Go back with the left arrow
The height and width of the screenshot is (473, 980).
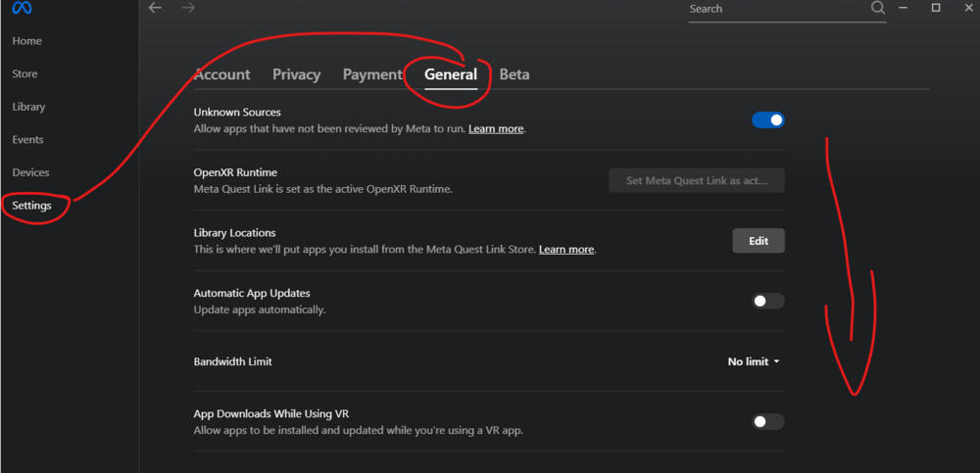tap(155, 8)
